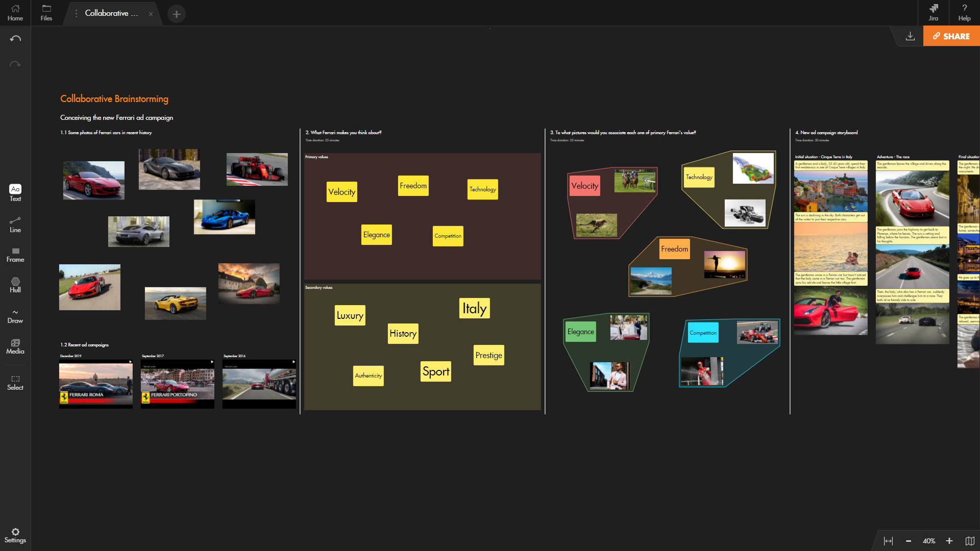Activate the Draw tool
The height and width of the screenshot is (551, 980).
15,316
